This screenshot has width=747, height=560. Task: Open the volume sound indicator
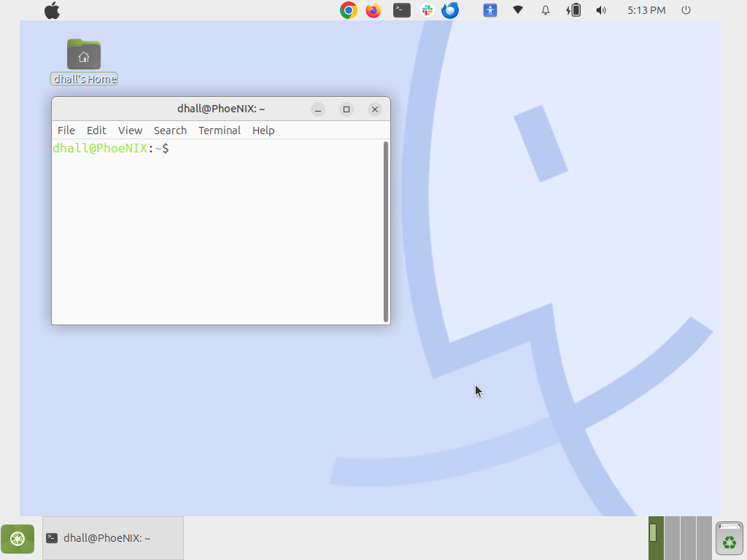pyautogui.click(x=601, y=10)
